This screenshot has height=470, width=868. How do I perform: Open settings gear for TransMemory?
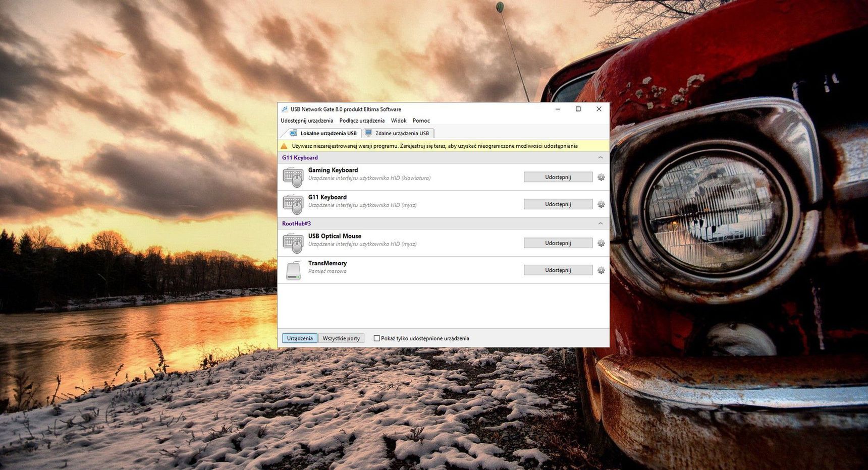(601, 271)
